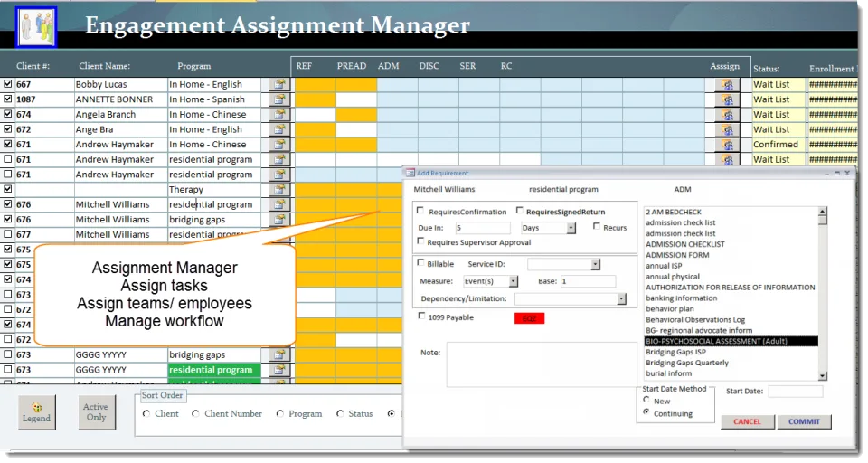
Task: Enable Requires Supervisor Approval checkbox
Action: 420,241
